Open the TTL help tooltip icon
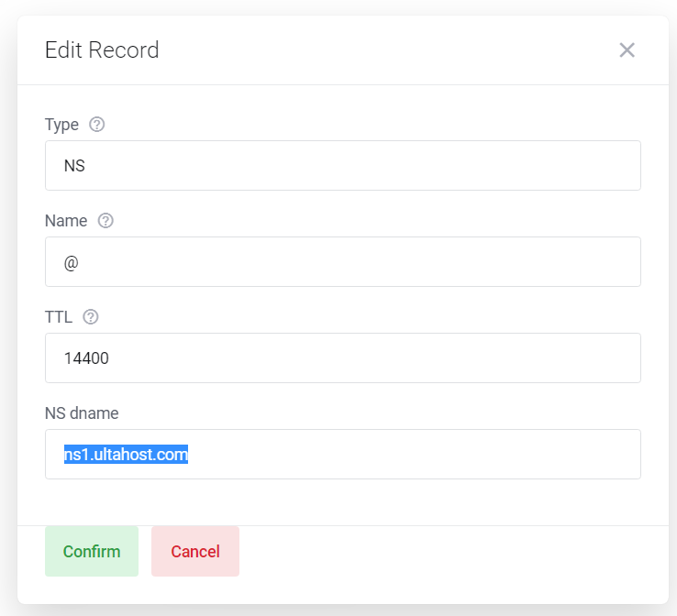677x616 pixels. [x=91, y=317]
